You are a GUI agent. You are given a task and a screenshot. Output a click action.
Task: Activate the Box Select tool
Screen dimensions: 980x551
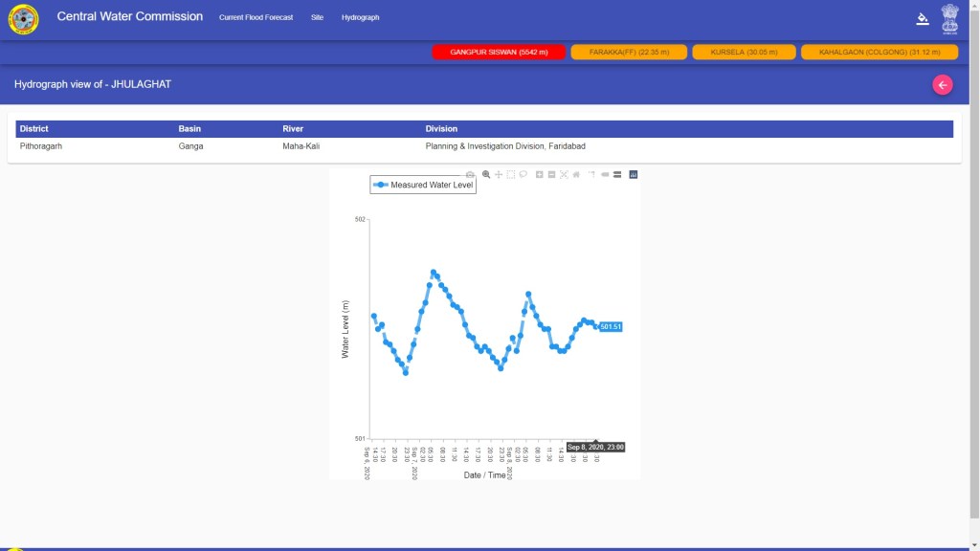click(511, 174)
